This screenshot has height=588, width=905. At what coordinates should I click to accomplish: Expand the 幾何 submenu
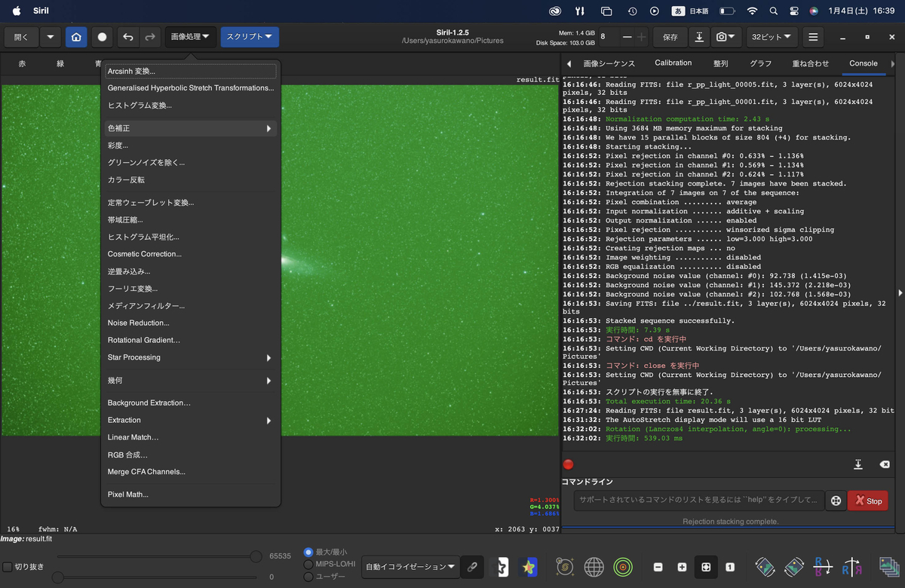191,381
